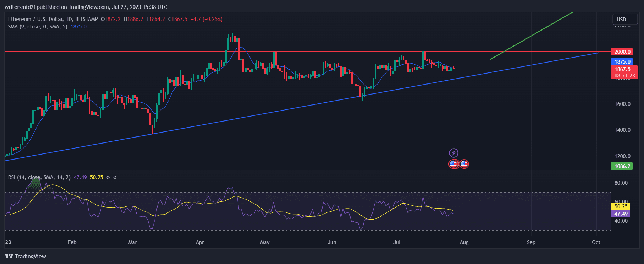Screen dimensions: 644x264
Task: Click the purple lightning event icon
Action: [x=453, y=153]
